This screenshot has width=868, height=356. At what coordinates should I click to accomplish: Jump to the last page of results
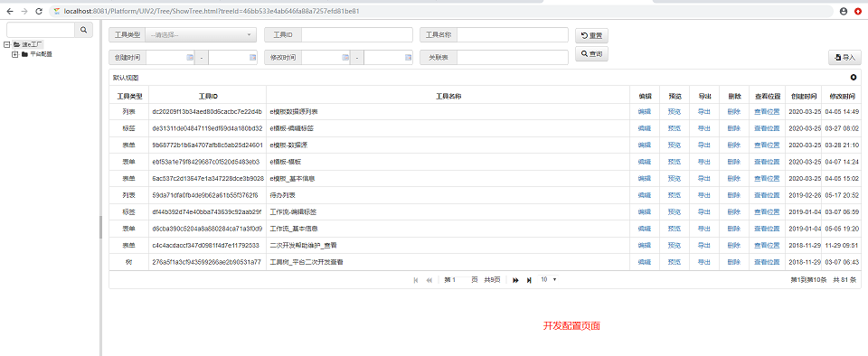tap(529, 280)
